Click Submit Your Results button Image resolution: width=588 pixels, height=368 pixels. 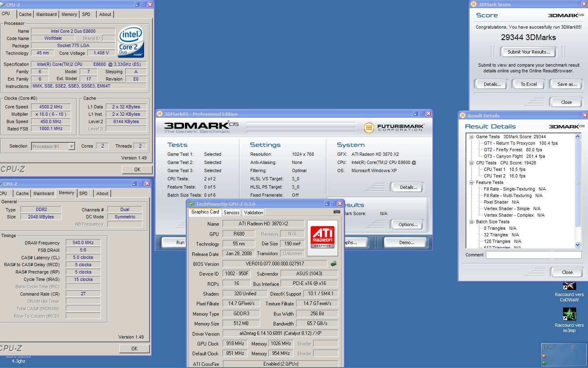click(528, 52)
